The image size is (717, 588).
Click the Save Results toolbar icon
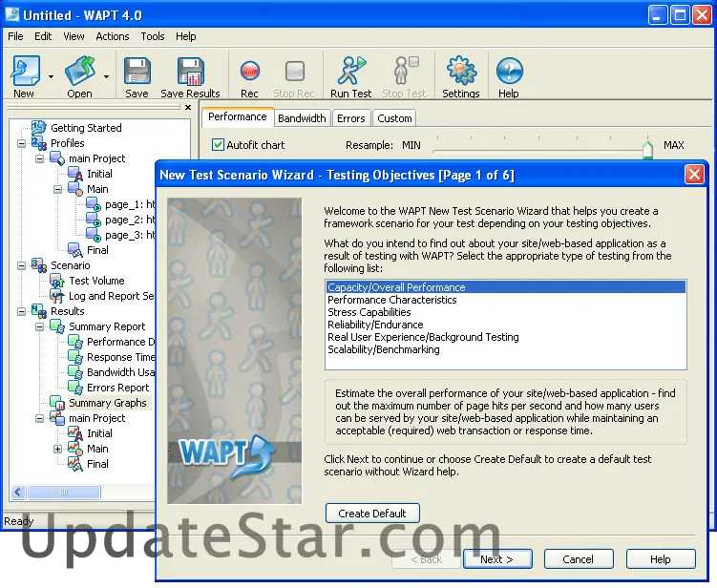coord(190,72)
